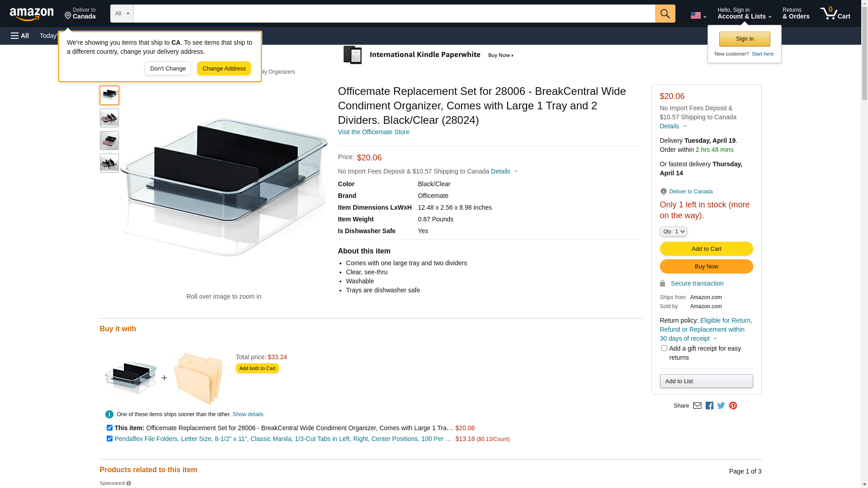This screenshot has height=488, width=868.
Task: Click the search magnifier button
Action: tap(665, 14)
